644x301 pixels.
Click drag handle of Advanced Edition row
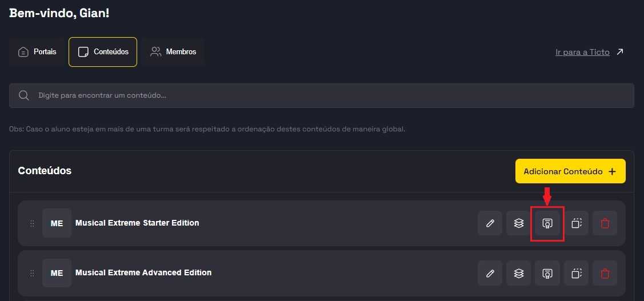coord(32,273)
